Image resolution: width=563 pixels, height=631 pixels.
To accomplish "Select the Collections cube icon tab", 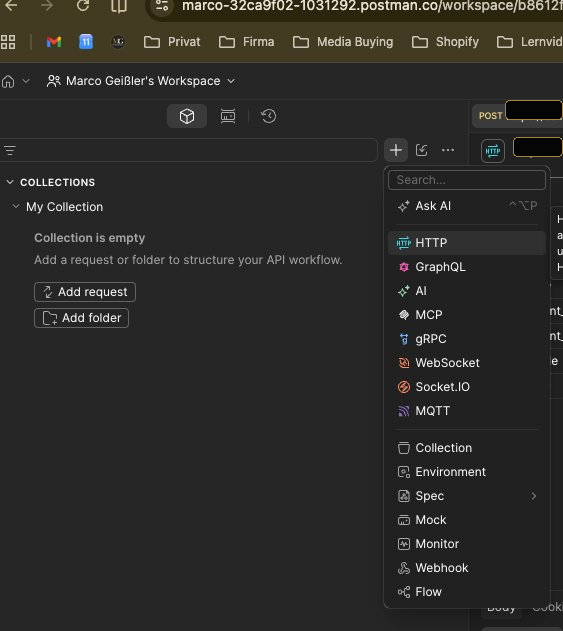I will [x=187, y=116].
